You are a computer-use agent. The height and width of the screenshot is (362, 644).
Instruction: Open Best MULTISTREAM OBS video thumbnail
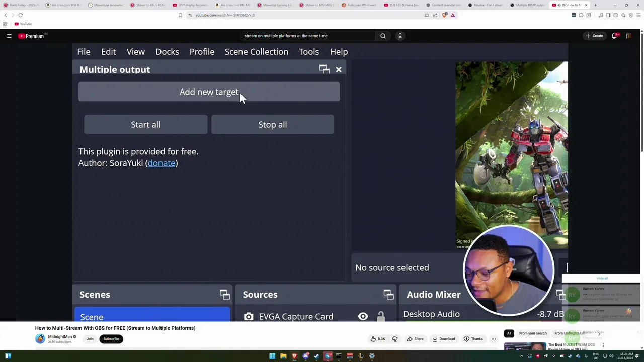(525, 346)
